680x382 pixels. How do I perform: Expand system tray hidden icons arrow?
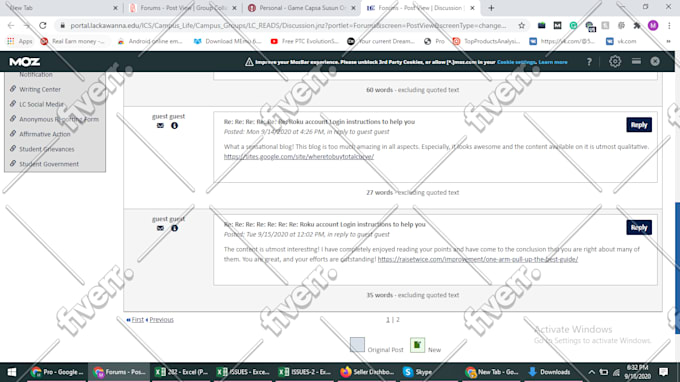tap(591, 372)
